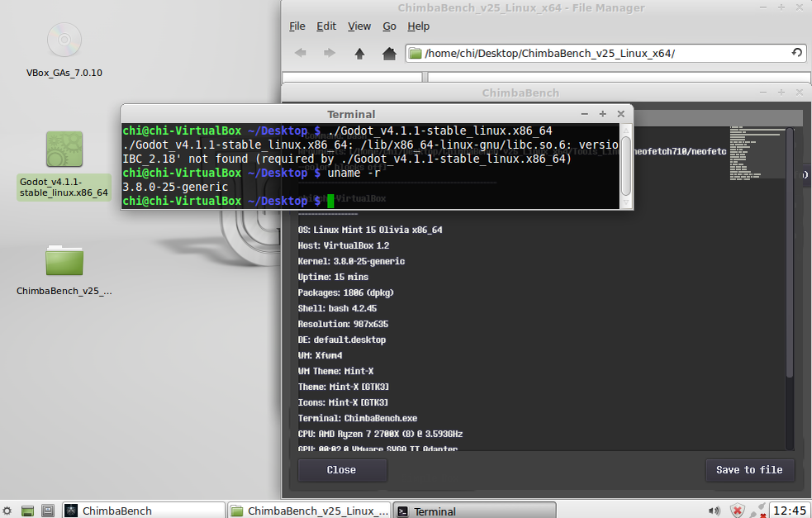
Task: Click DE: default.desktop line
Action: [x=342, y=340]
